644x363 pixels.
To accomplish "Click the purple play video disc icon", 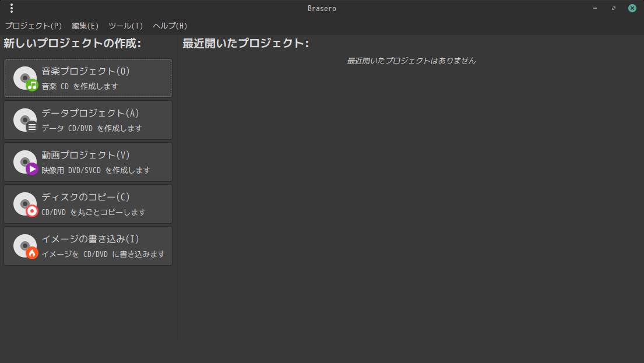I will coord(26,162).
